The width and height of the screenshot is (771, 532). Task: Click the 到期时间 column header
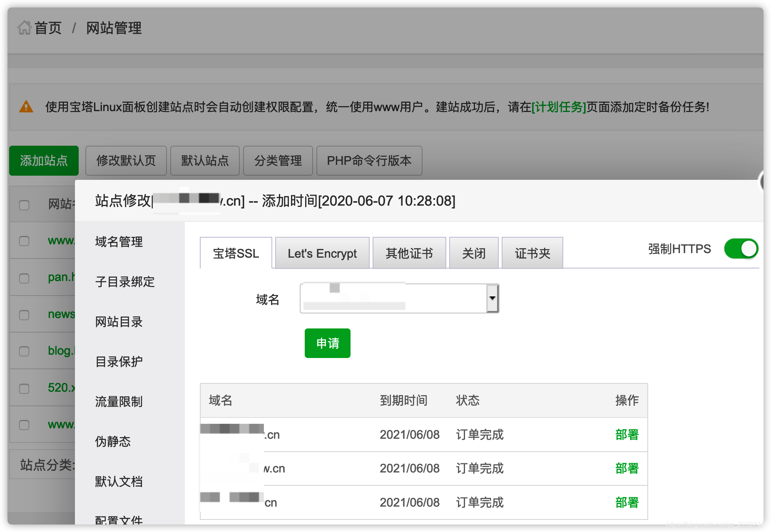tap(403, 400)
